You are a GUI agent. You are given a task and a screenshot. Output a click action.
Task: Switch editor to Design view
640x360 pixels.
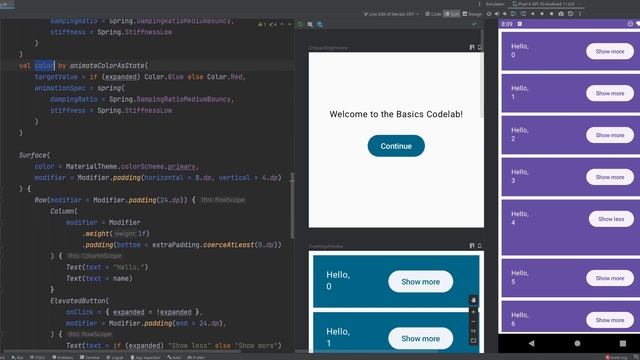472,14
